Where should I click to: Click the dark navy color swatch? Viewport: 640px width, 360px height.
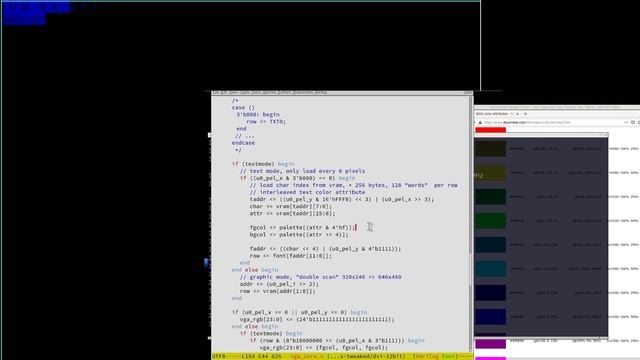click(490, 293)
